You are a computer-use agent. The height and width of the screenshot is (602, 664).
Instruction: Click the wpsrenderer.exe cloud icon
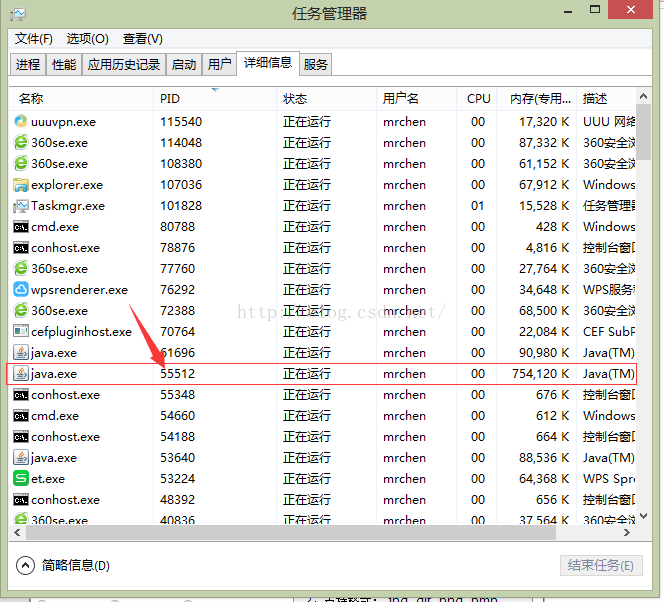(x=21, y=290)
